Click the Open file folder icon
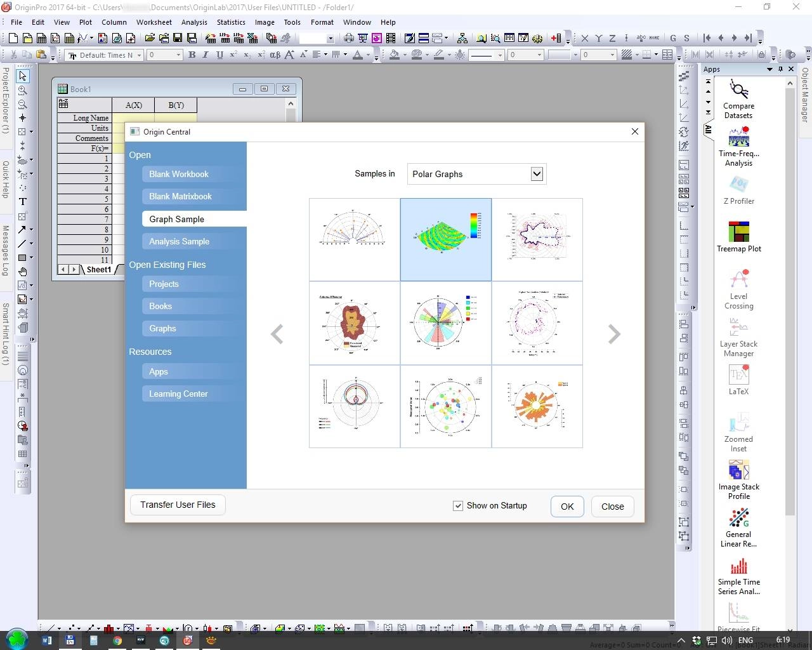Screen dimensions: 812x650 pos(150,39)
